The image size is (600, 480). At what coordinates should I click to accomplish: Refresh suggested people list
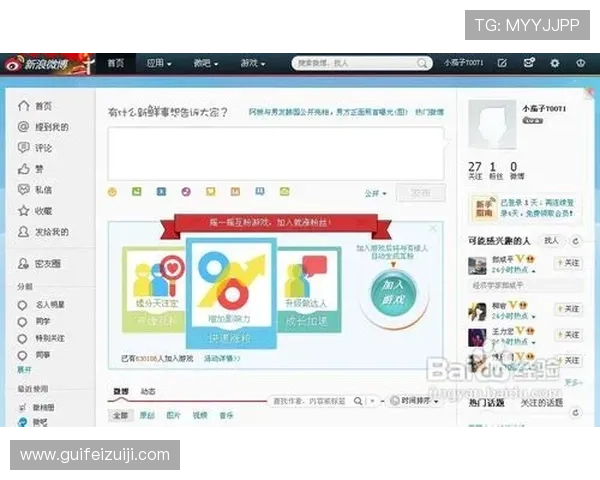pyautogui.click(x=575, y=241)
